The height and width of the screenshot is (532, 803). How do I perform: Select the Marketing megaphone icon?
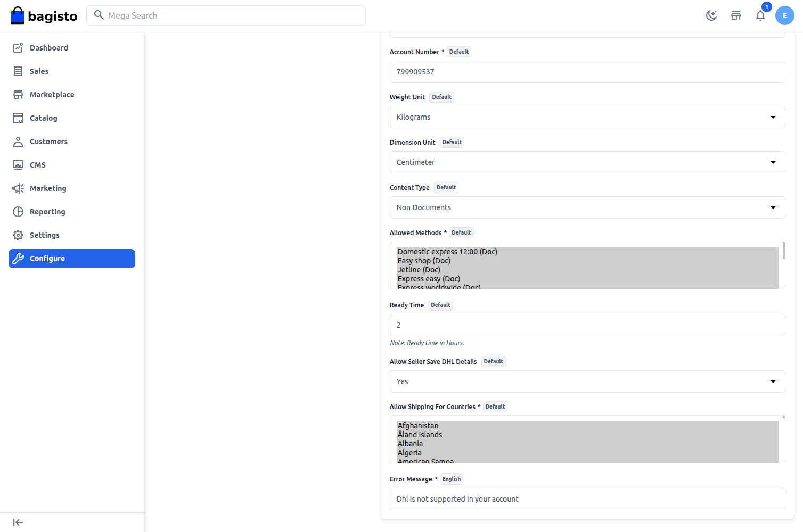(x=18, y=188)
